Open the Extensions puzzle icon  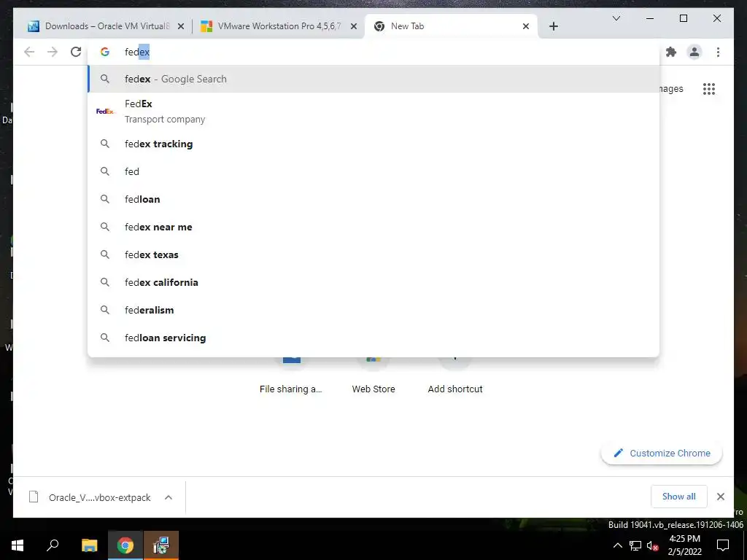[x=671, y=52]
